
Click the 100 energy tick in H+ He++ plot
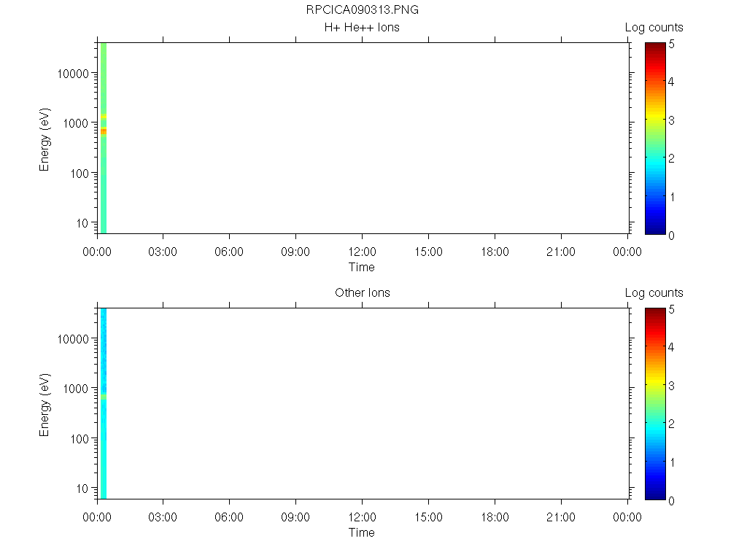click(x=80, y=174)
